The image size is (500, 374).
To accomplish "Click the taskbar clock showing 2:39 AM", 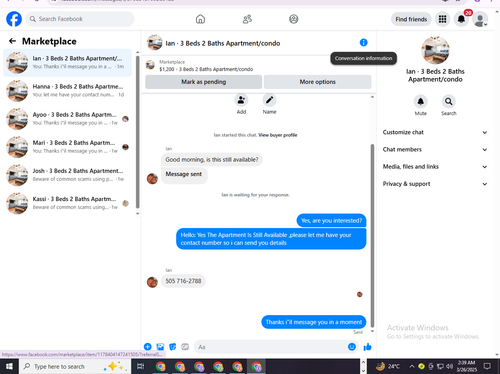I will pyautogui.click(x=467, y=366).
